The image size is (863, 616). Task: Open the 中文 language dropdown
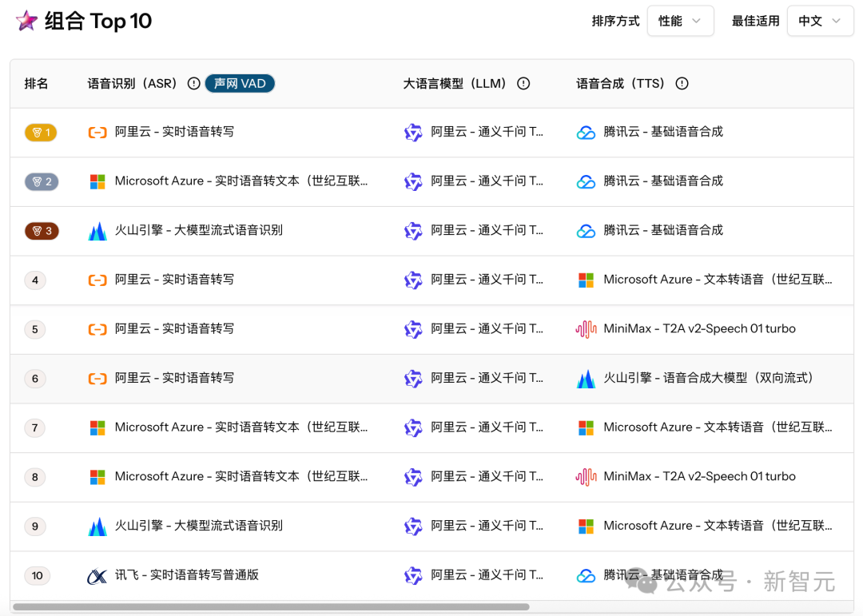point(820,21)
